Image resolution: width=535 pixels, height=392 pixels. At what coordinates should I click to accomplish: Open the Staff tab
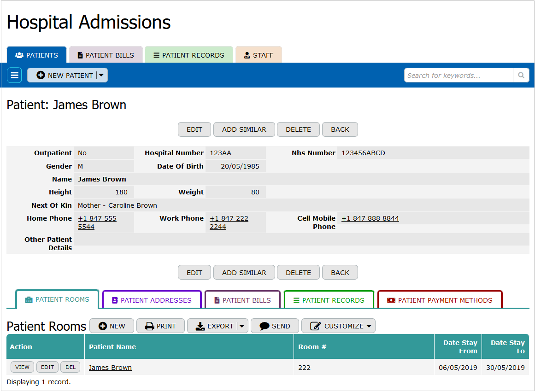(x=259, y=55)
